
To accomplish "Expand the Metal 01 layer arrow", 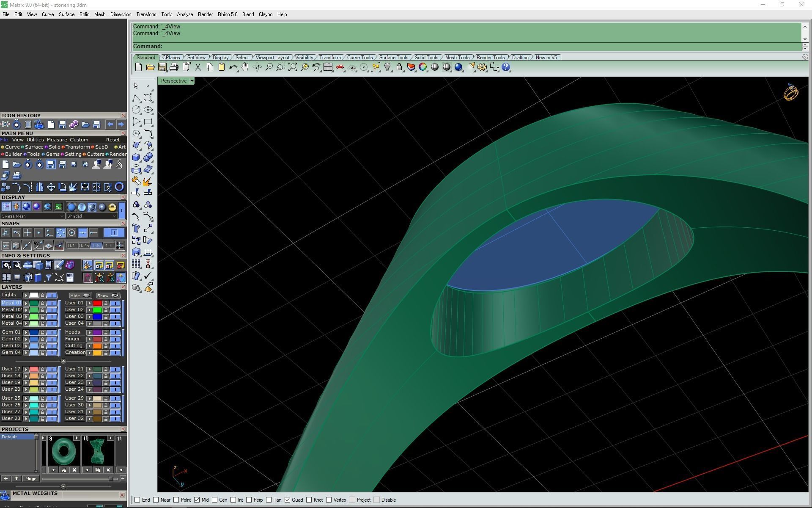I will point(26,303).
